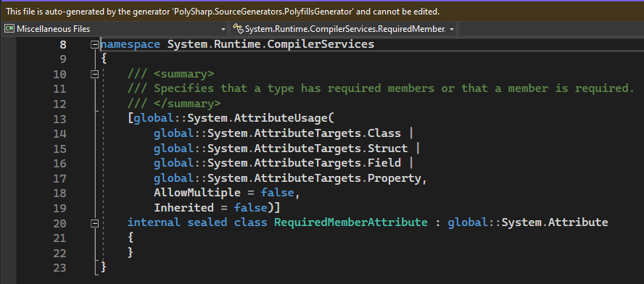Click the 'internal' keyword on line 20
Screen dimensions: 644x284
pyautogui.click(x=154, y=223)
